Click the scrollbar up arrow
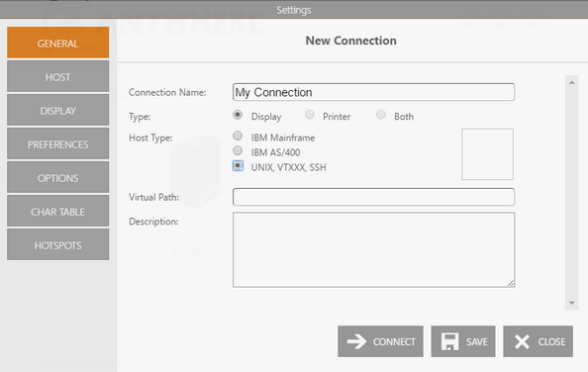The width and height of the screenshot is (588, 372). pyautogui.click(x=571, y=82)
